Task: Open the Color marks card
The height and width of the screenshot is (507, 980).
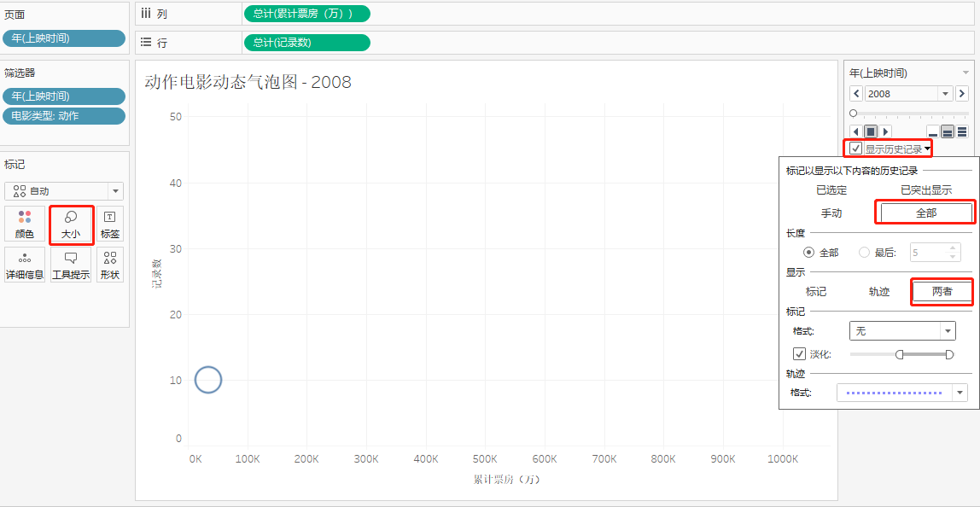Action: pyautogui.click(x=25, y=225)
